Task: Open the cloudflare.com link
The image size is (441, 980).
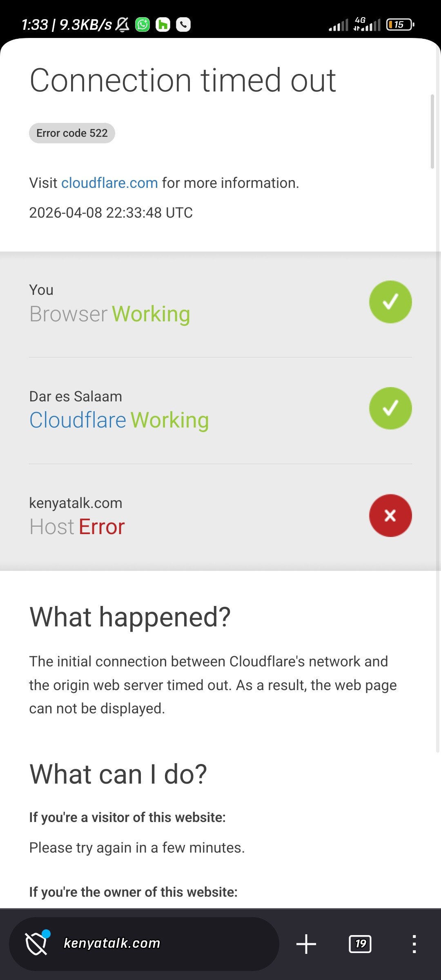Action: click(109, 183)
